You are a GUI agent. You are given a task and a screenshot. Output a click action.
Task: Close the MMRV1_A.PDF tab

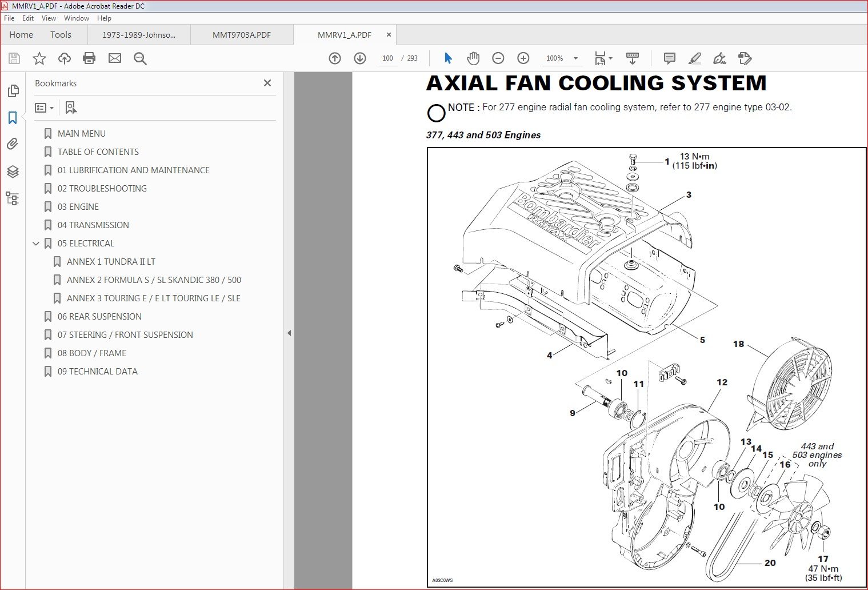click(389, 35)
